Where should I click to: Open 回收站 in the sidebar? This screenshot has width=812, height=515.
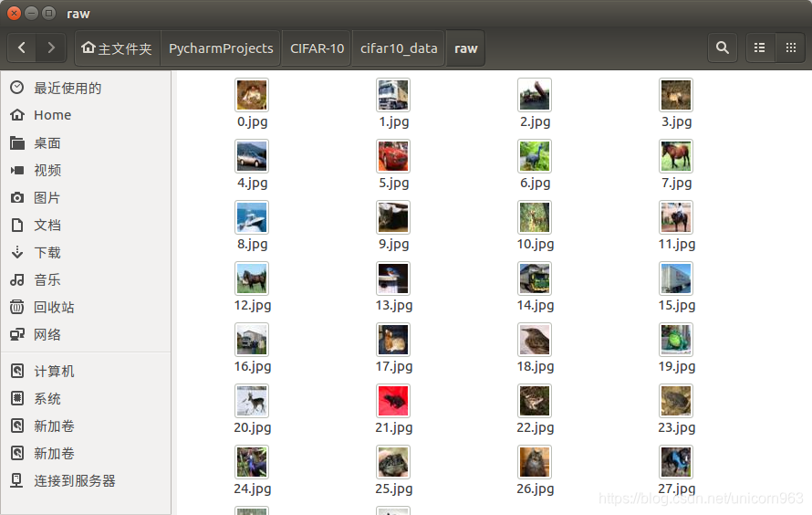click(x=86, y=307)
